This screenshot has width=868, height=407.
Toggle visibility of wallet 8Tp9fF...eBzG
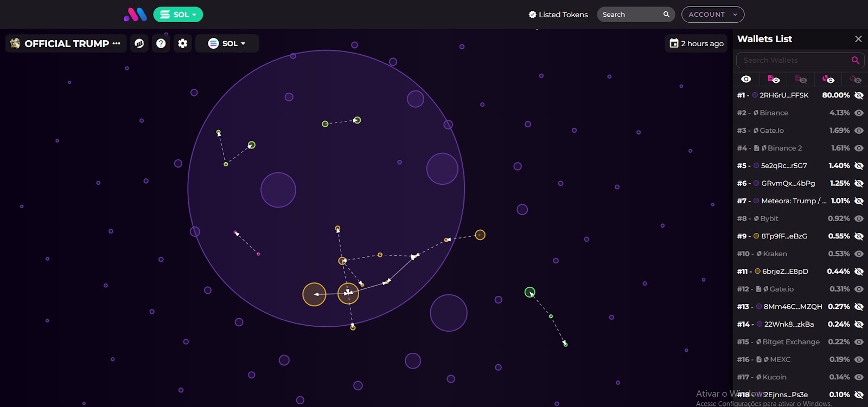click(859, 236)
